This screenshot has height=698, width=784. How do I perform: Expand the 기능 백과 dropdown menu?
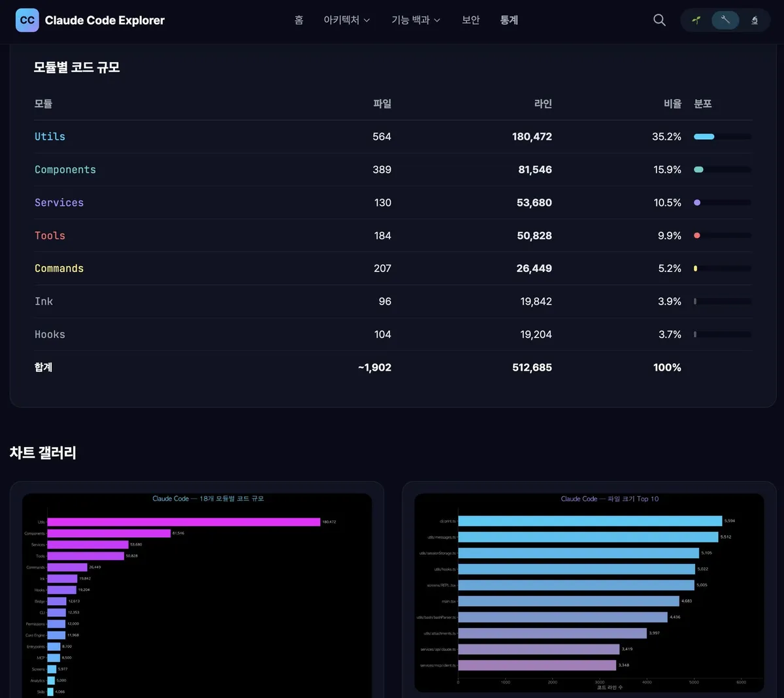coord(416,20)
